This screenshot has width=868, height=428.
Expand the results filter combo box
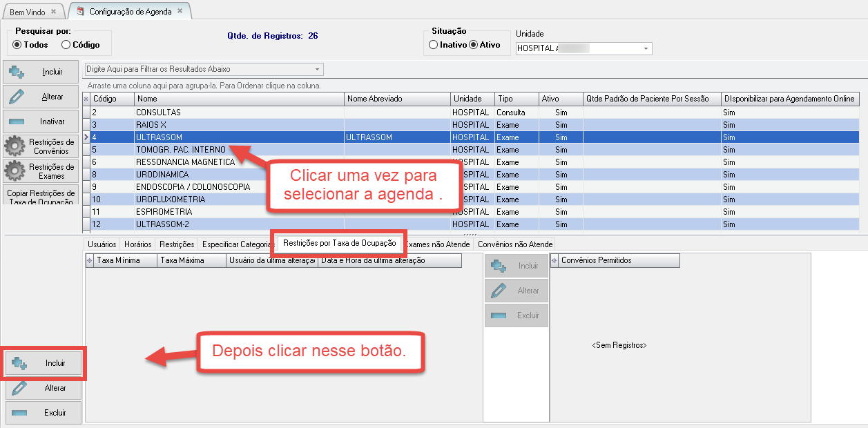317,70
